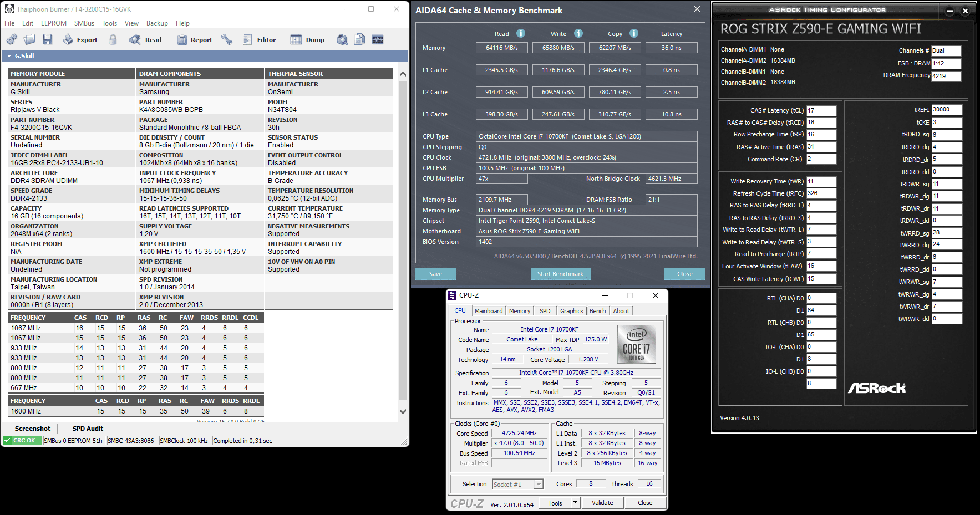Open the Editor from the toolbar
The width and height of the screenshot is (980, 515).
[259, 39]
